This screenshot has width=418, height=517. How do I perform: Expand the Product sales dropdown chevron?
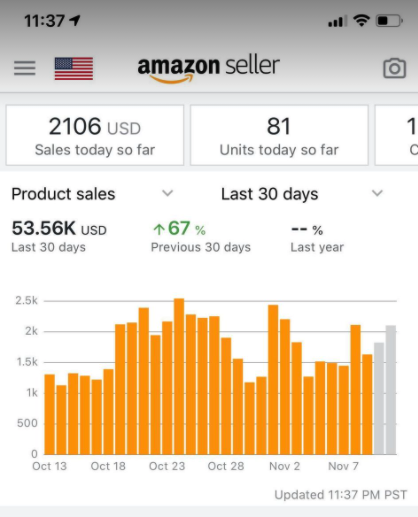[167, 193]
